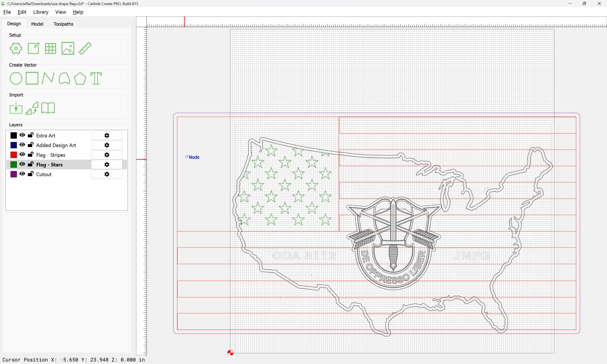Open settings gear for Cutout layer

coord(107,174)
